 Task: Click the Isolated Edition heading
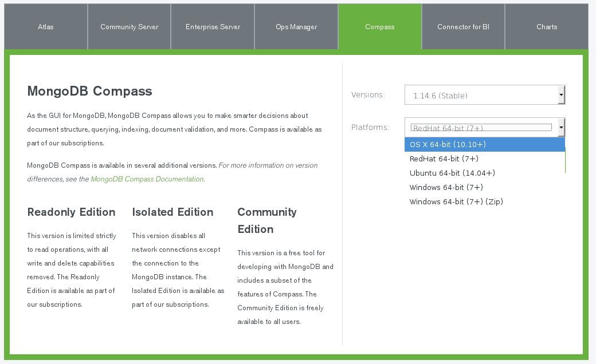click(172, 212)
